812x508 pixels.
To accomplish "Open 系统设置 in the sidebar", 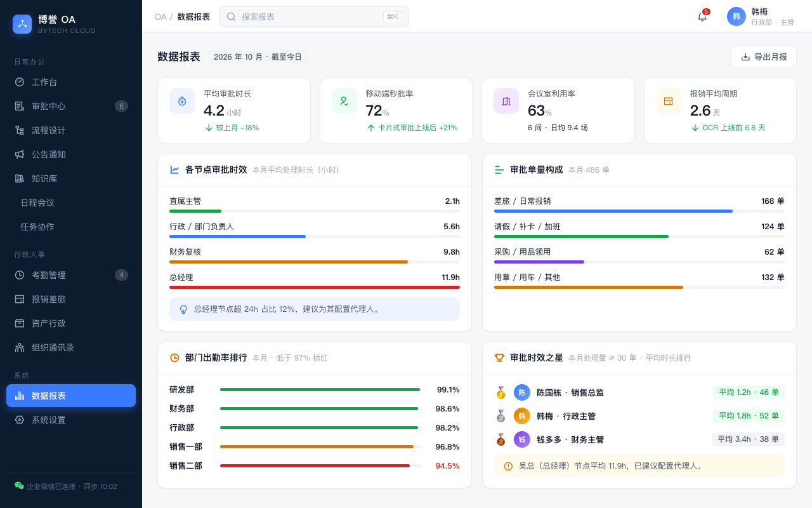I will tap(71, 420).
